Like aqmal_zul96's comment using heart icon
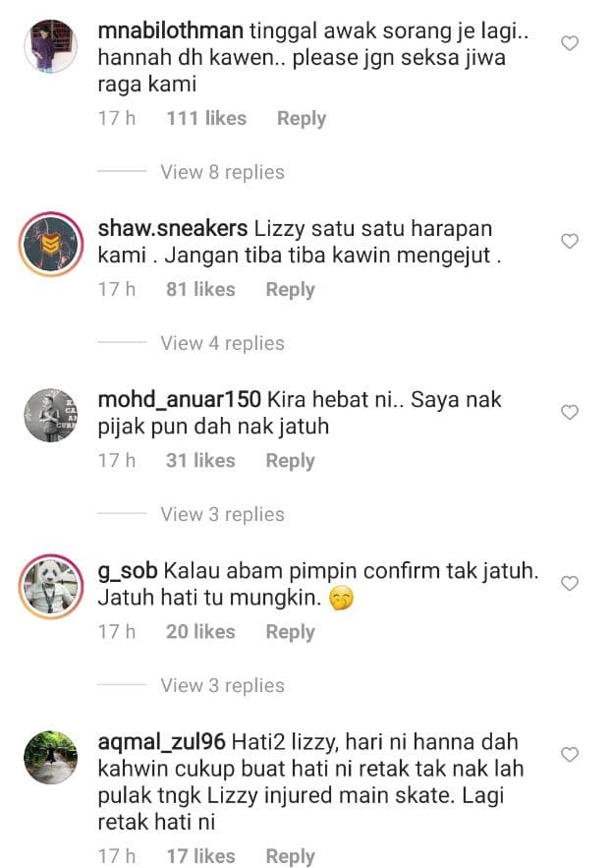The height and width of the screenshot is (868, 612). tap(570, 754)
